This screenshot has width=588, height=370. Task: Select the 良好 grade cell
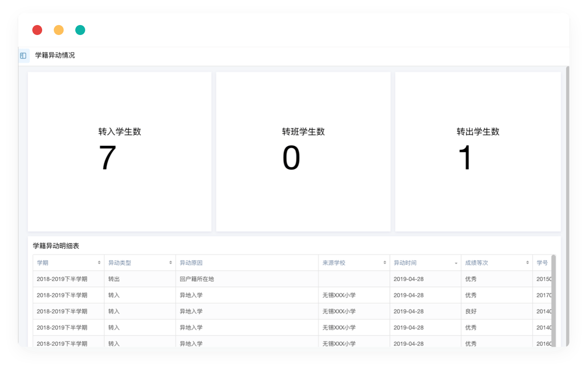(x=471, y=311)
